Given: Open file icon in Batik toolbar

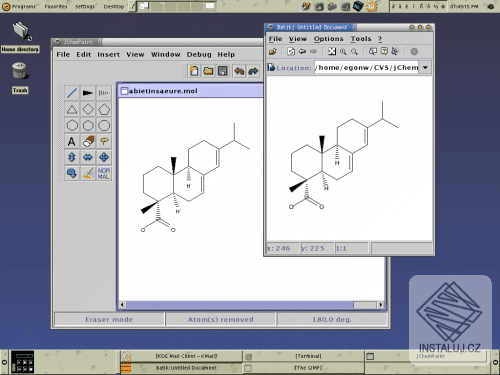Looking at the screenshot, I should 273,52.
